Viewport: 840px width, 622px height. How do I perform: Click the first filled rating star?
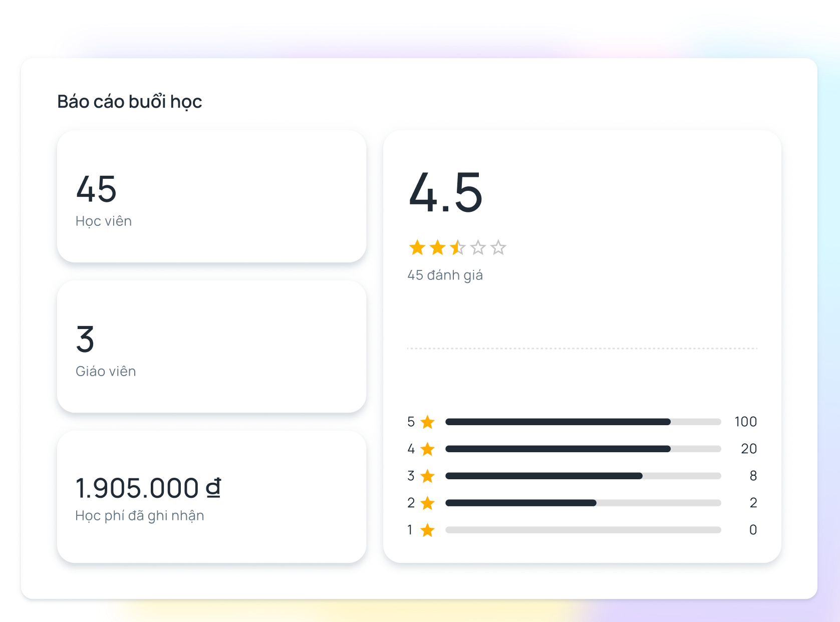[x=417, y=247]
